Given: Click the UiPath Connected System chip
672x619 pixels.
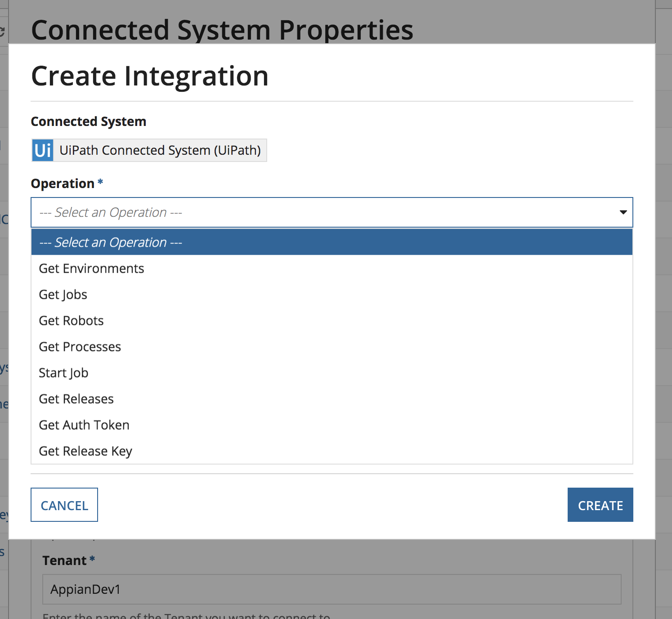Looking at the screenshot, I should (x=149, y=150).
